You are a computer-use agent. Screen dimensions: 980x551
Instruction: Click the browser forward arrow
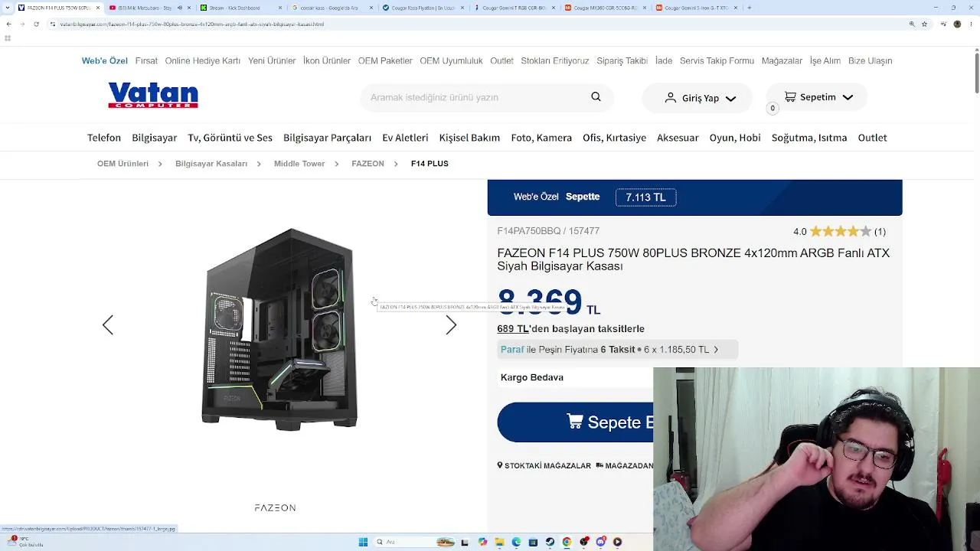21,24
